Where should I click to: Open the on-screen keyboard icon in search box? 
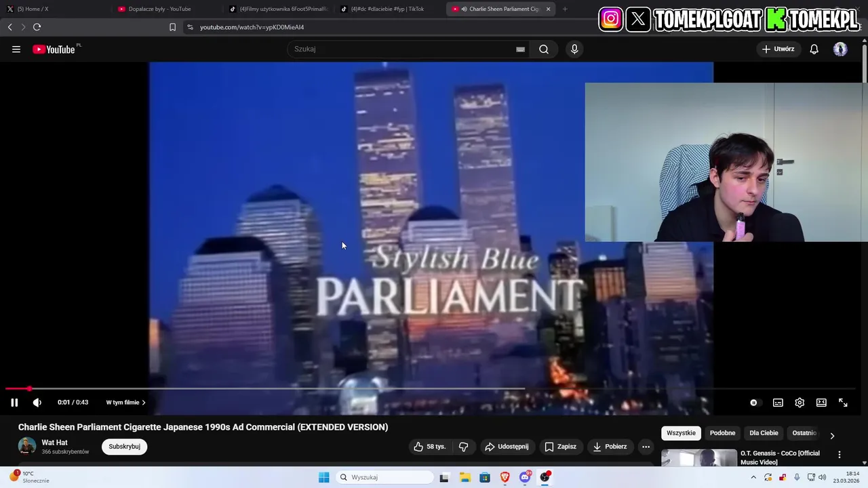click(x=520, y=49)
